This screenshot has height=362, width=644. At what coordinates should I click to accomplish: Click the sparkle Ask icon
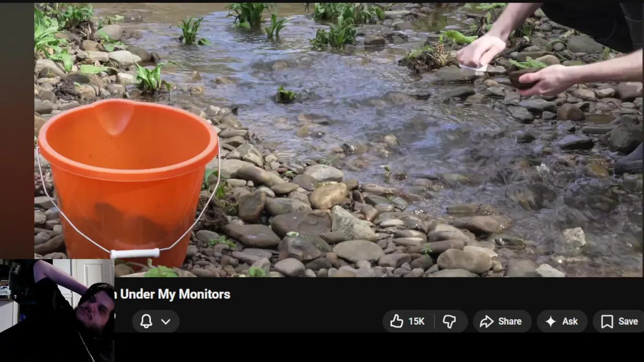click(551, 321)
